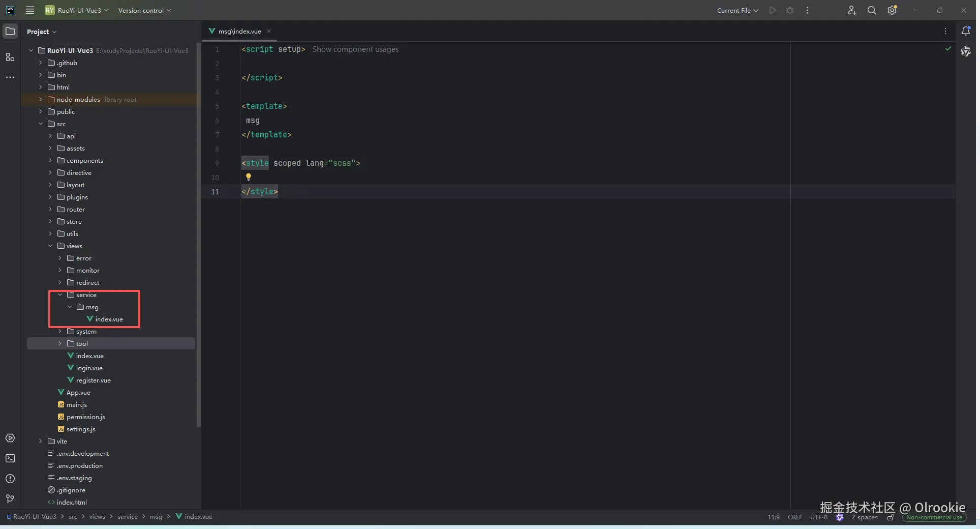Expand the vite folder
The image size is (980, 529).
pos(41,441)
